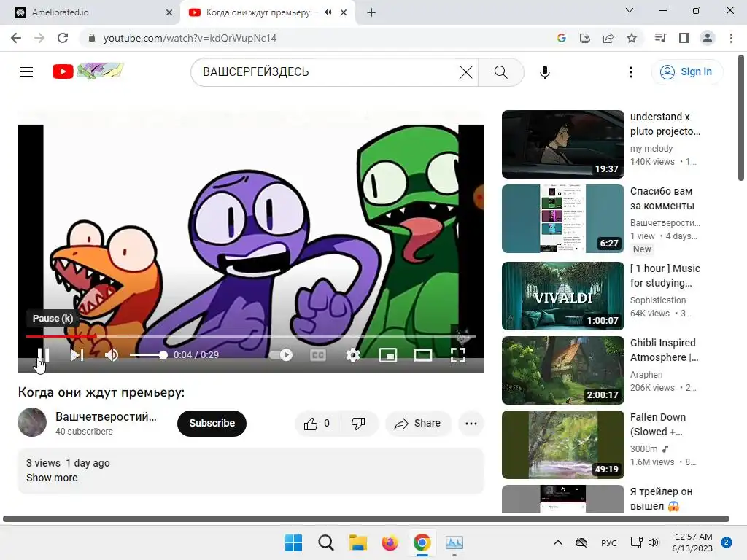
Task: Seek on the red video progress bar
Action: point(251,336)
